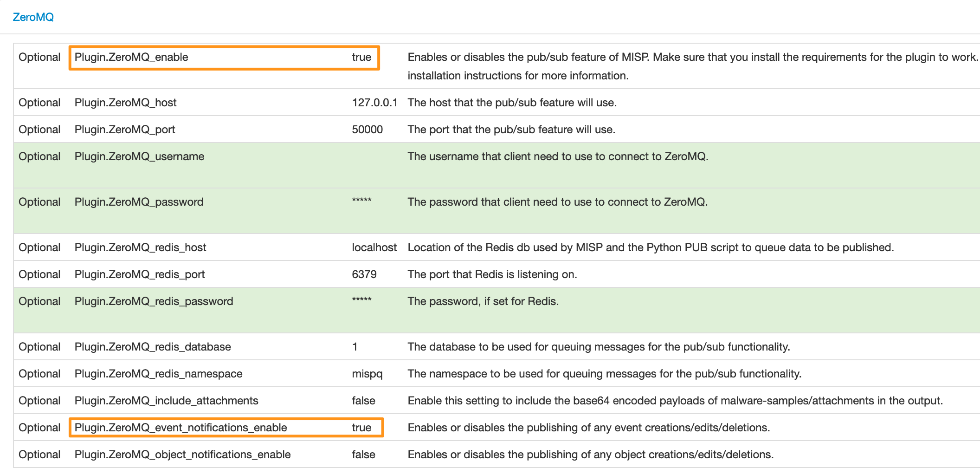Click description 'The host that the pub/sub feature will use'
The height and width of the screenshot is (468, 980).
click(512, 103)
